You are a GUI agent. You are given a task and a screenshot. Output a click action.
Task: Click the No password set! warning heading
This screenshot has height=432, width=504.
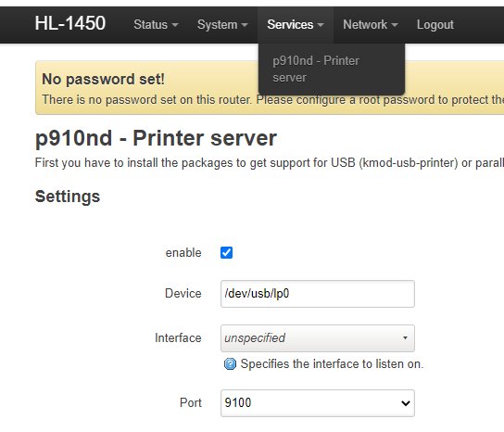[x=103, y=79]
